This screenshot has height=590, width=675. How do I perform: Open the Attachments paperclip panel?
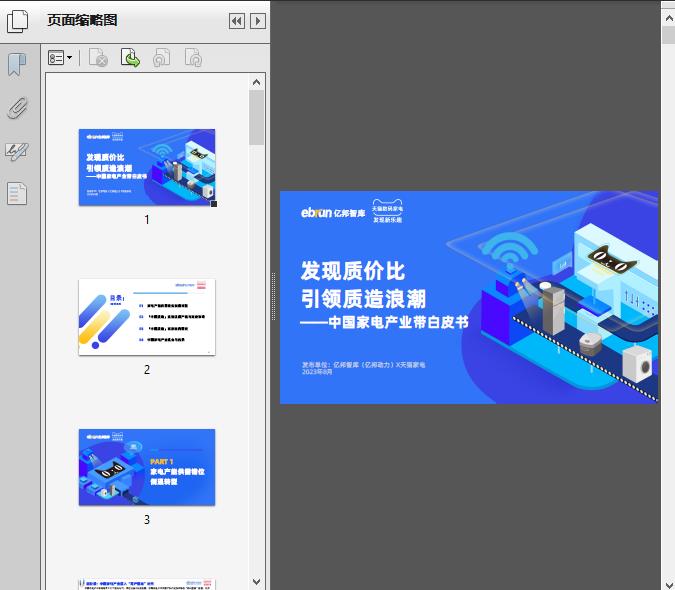point(17,108)
